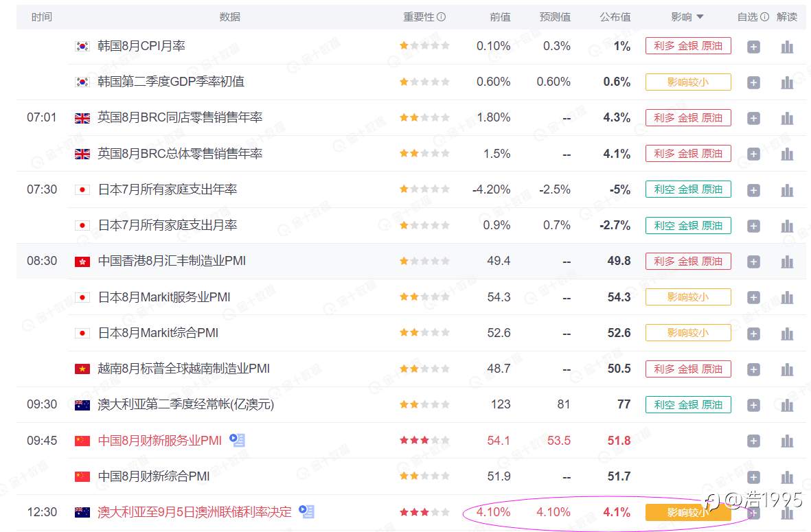Screen dimensions: 811x532
Task: Click the 公布值 4.3% for 英国BRC同店零售
Action: coord(617,117)
